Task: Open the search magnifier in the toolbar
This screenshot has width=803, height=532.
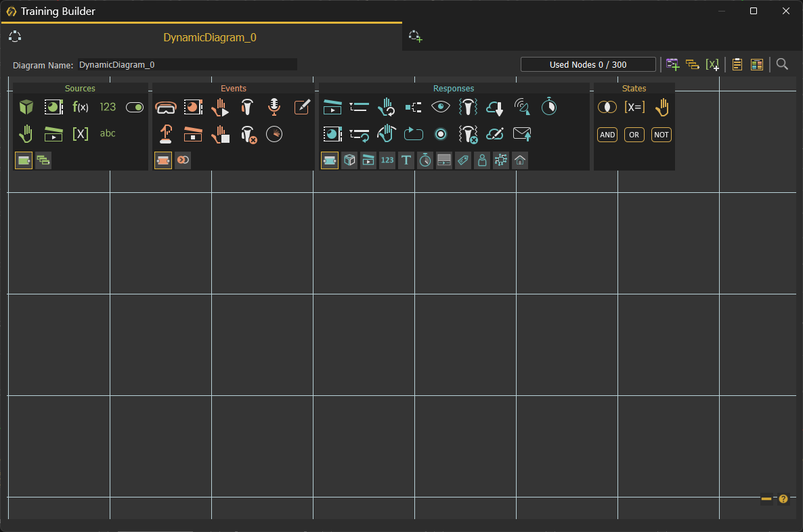Action: coord(782,64)
